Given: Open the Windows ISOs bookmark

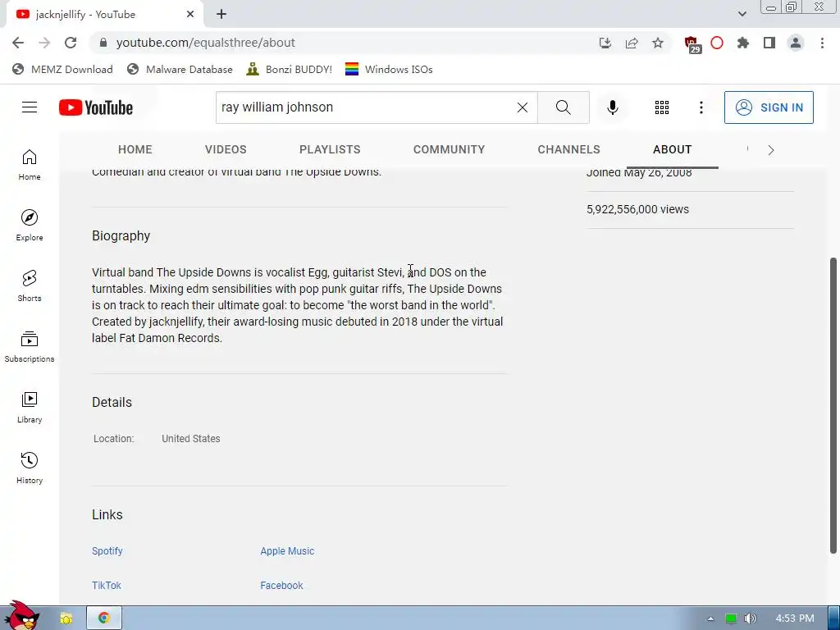Looking at the screenshot, I should [x=389, y=69].
